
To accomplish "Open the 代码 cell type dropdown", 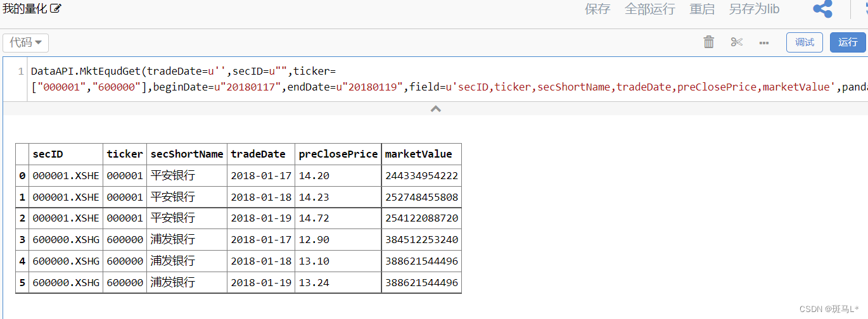I will click(x=26, y=42).
